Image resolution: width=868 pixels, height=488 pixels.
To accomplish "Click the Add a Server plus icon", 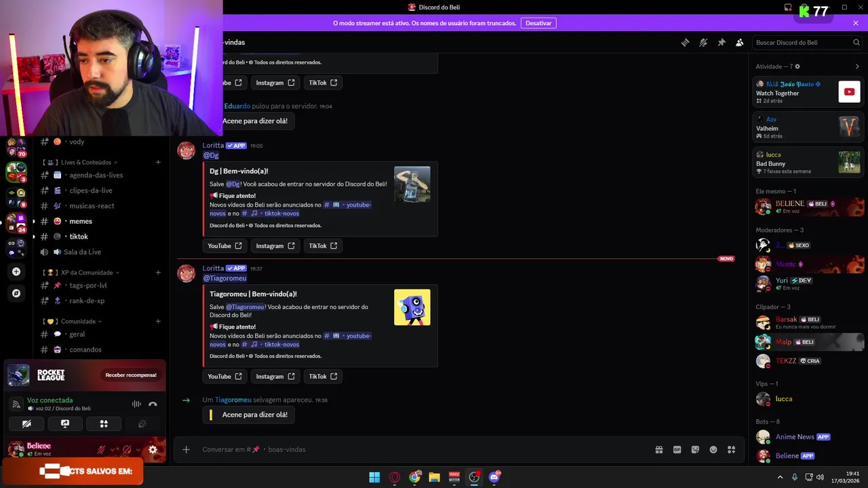I will [x=16, y=272].
